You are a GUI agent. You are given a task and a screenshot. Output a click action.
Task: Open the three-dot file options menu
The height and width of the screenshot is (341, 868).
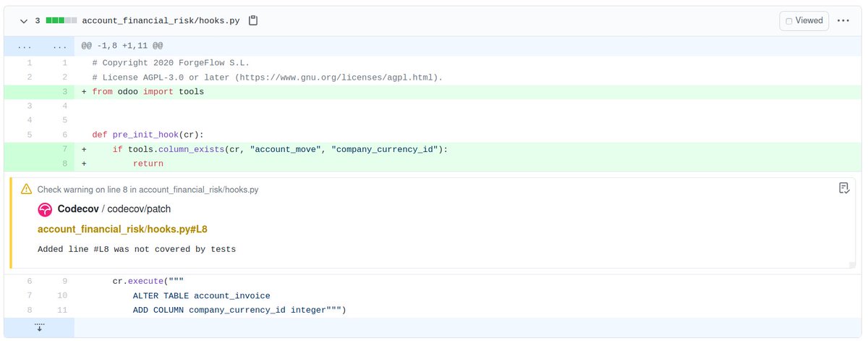tap(843, 21)
